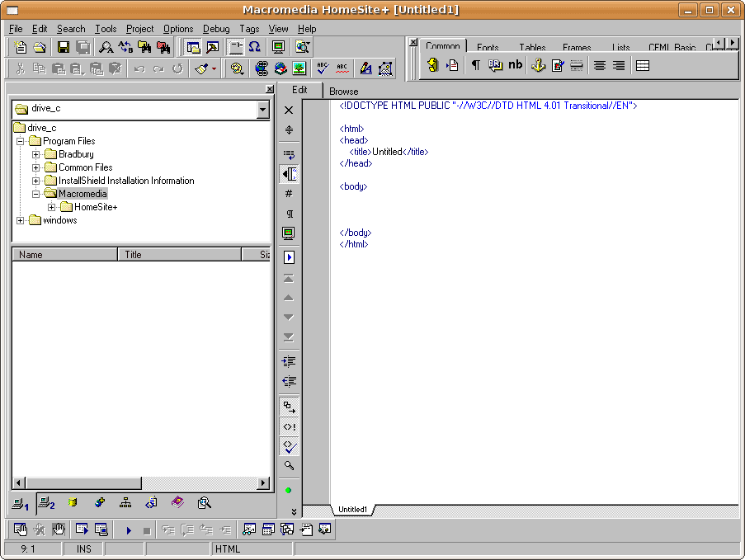Expand the HomeSite+ folder
Image resolution: width=745 pixels, height=560 pixels.
[51, 207]
